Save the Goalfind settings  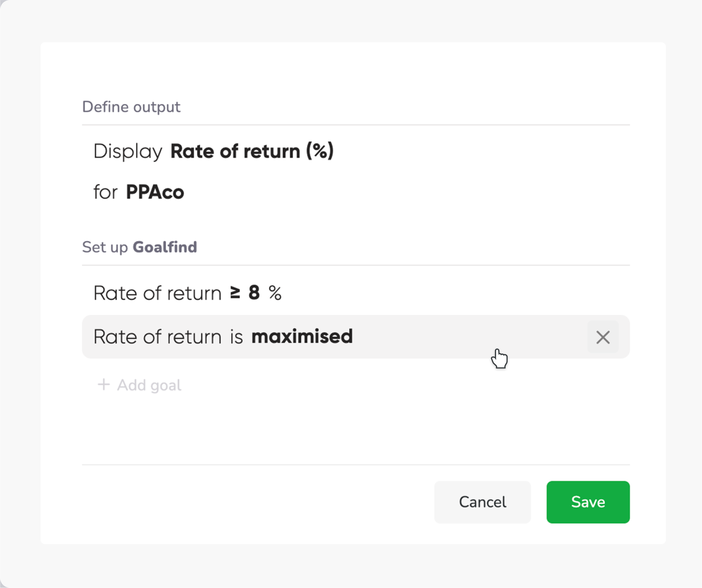(588, 502)
